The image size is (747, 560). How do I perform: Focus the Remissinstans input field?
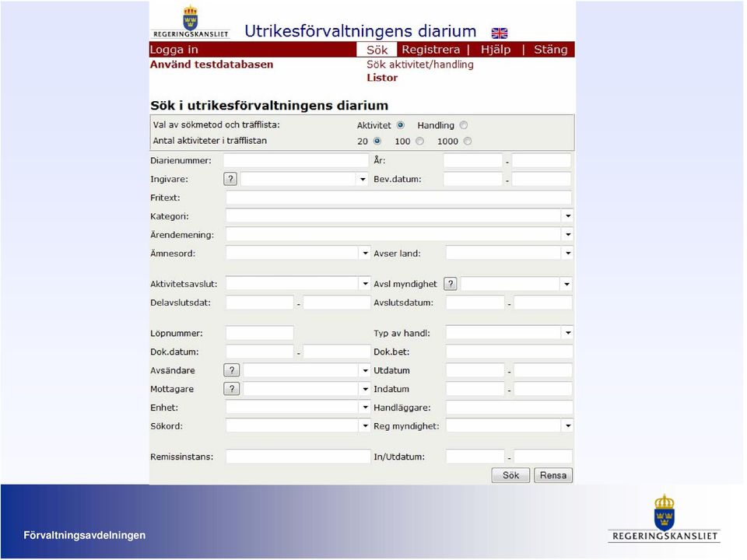coord(298,457)
